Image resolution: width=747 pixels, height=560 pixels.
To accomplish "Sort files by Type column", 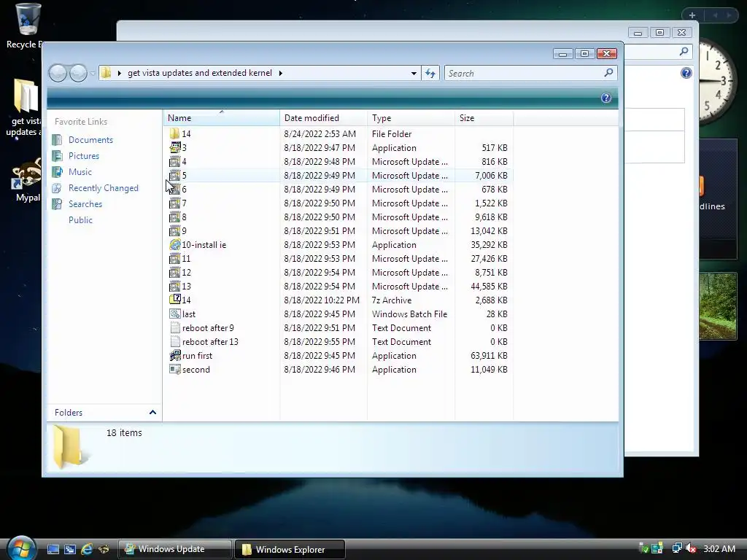I will pos(411,118).
